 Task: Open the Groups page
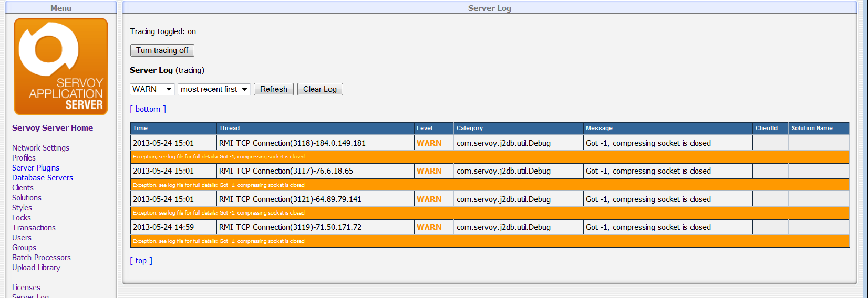coord(24,248)
